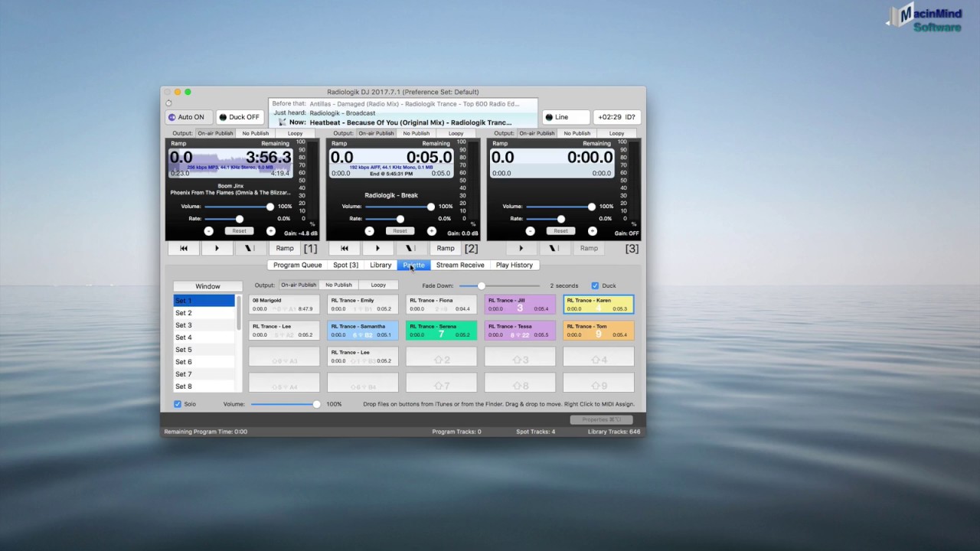This screenshot has height=551, width=980.
Task: Trigger the RL Trance - Serena palette button
Action: click(x=441, y=331)
